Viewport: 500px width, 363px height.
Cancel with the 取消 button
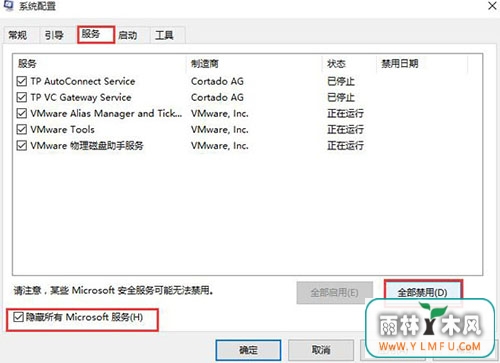click(321, 350)
